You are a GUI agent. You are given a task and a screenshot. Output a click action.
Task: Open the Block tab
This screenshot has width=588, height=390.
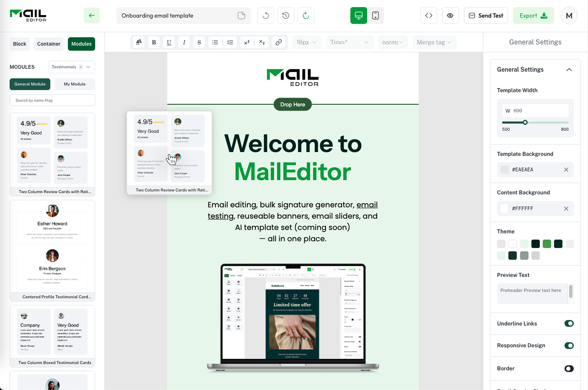[x=20, y=44]
